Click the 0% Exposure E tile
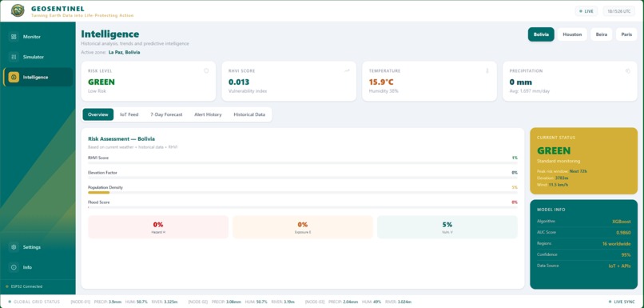This screenshot has height=308, width=644. [x=303, y=227]
